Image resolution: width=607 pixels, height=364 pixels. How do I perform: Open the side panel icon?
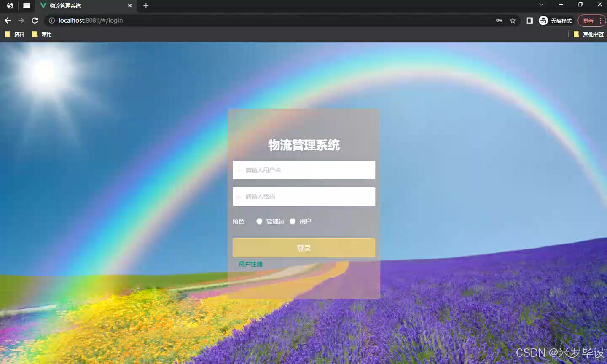(529, 20)
